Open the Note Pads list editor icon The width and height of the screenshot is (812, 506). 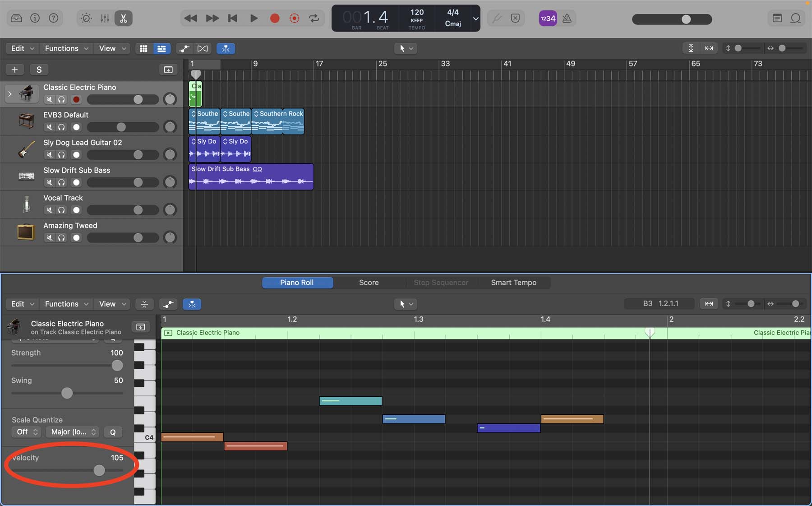(x=777, y=19)
